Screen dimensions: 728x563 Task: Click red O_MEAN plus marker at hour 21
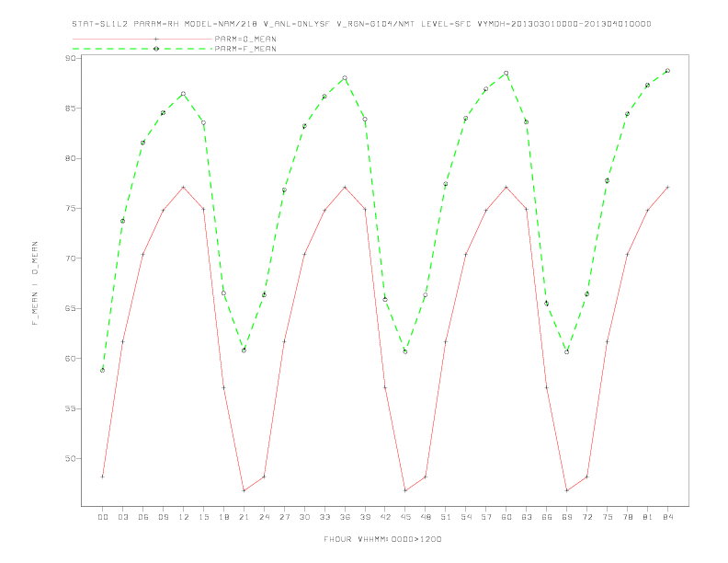pos(245,490)
